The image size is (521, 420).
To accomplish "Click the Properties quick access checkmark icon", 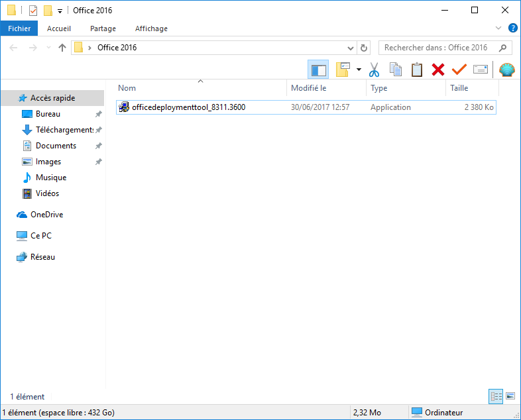I will 33,11.
